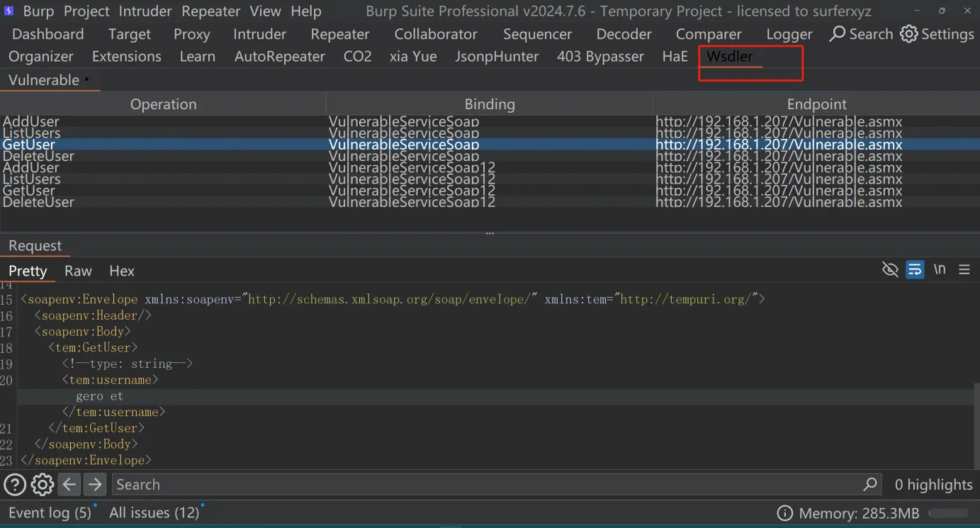
Task: Click the soapenv:Header line in request
Action: [93, 315]
